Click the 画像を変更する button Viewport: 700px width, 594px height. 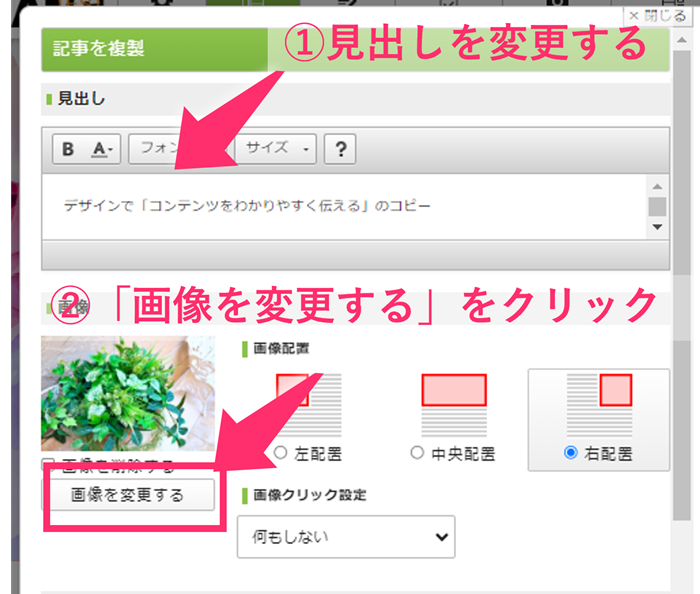coord(128,495)
